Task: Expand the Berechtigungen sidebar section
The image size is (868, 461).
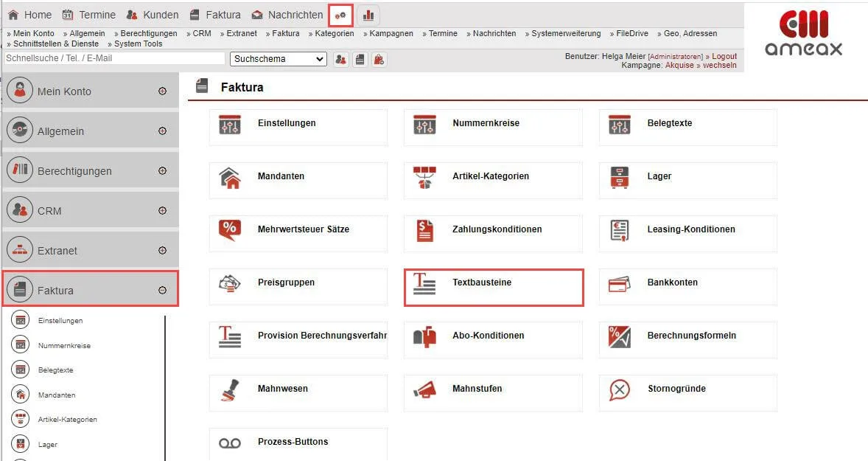Action: coord(162,171)
